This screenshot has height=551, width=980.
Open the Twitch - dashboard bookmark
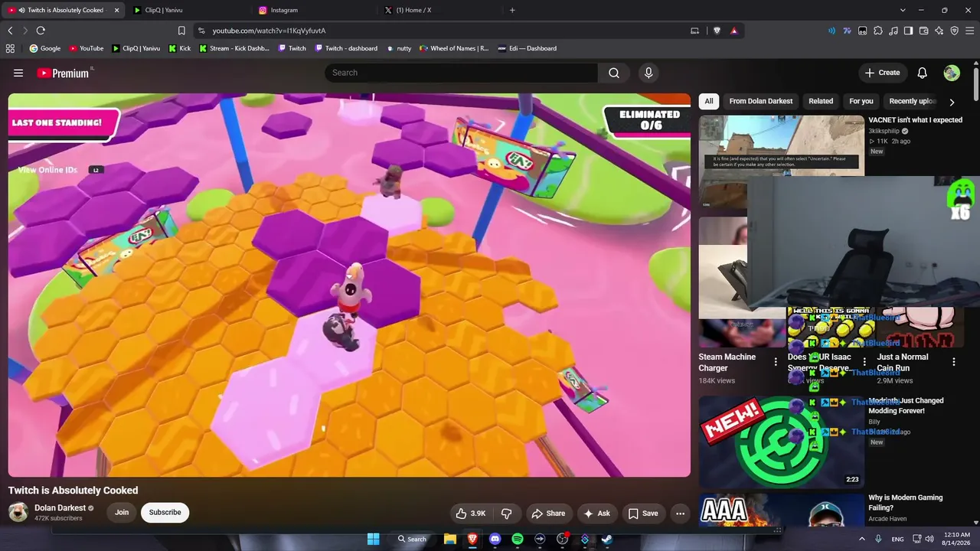[x=346, y=48]
